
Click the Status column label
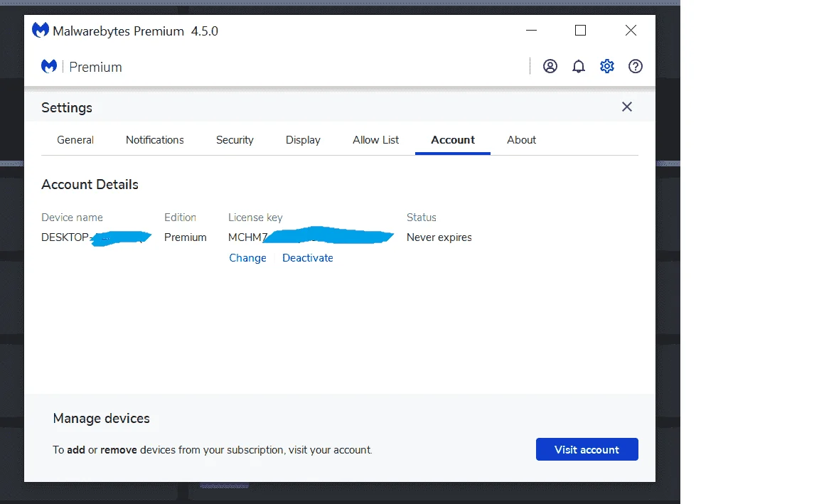pos(422,218)
